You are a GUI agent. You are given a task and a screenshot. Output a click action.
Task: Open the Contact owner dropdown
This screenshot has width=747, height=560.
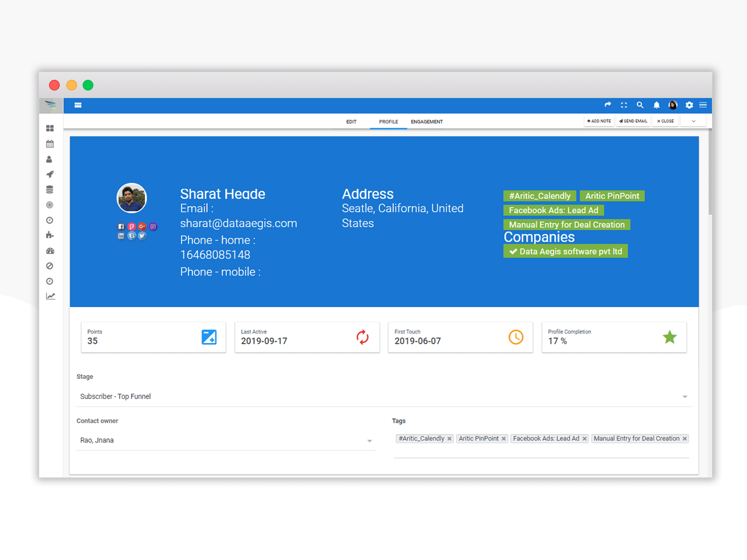pos(226,440)
